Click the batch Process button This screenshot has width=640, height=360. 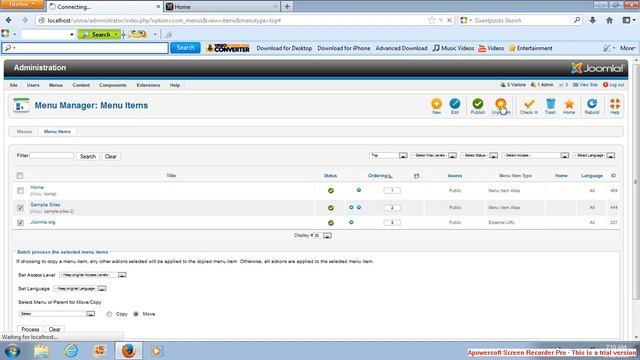(30, 329)
